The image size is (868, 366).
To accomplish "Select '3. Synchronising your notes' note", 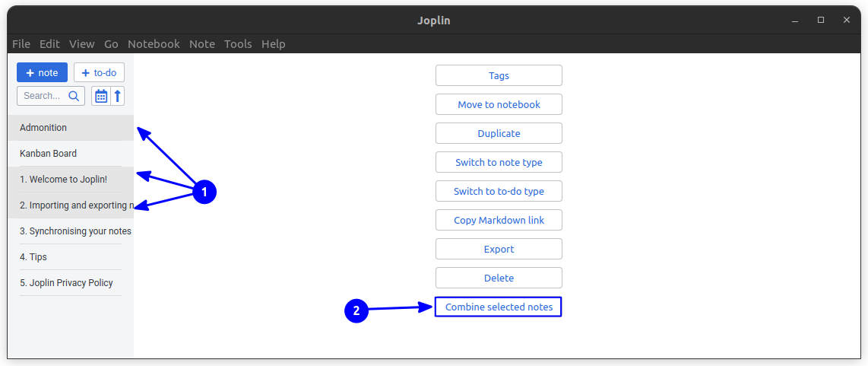I will tap(71, 231).
